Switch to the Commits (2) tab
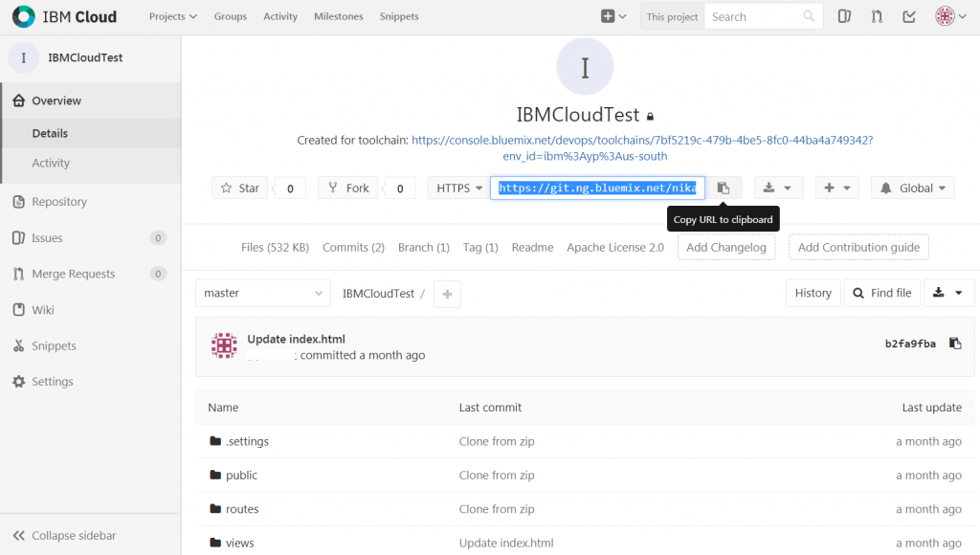This screenshot has width=980, height=555. pos(353,247)
